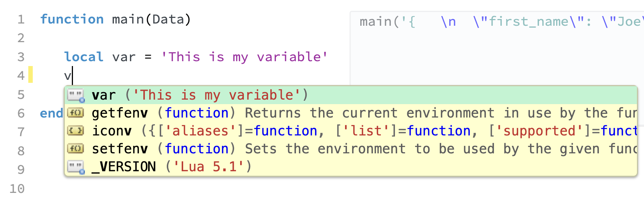
Task: Click line number 10 in the gutter
Action: (17, 189)
